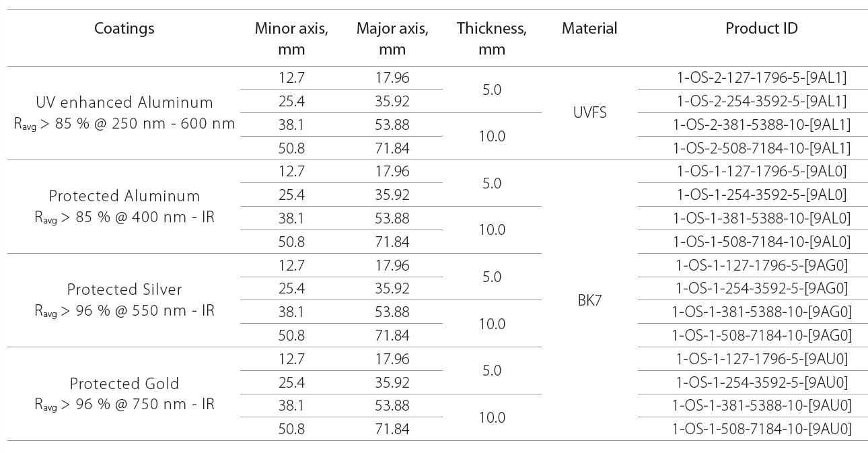The height and width of the screenshot is (453, 868).
Task: Click product ID 1-OS-2-127-1796-5-[9AL1]
Action: coord(761,77)
